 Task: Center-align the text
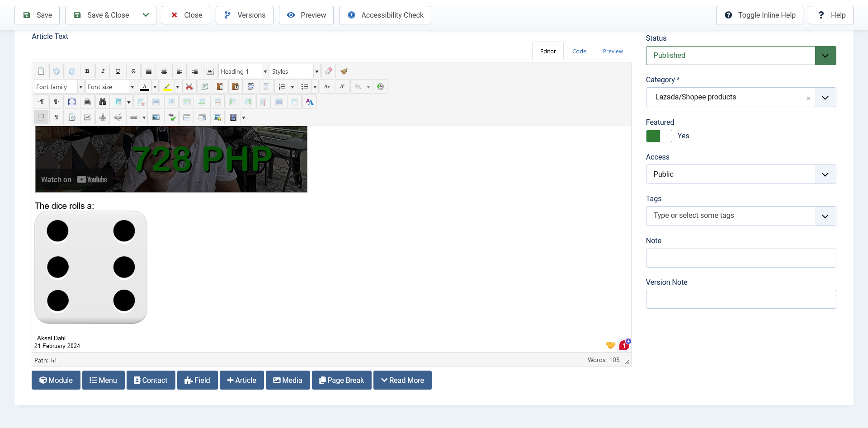[164, 71]
